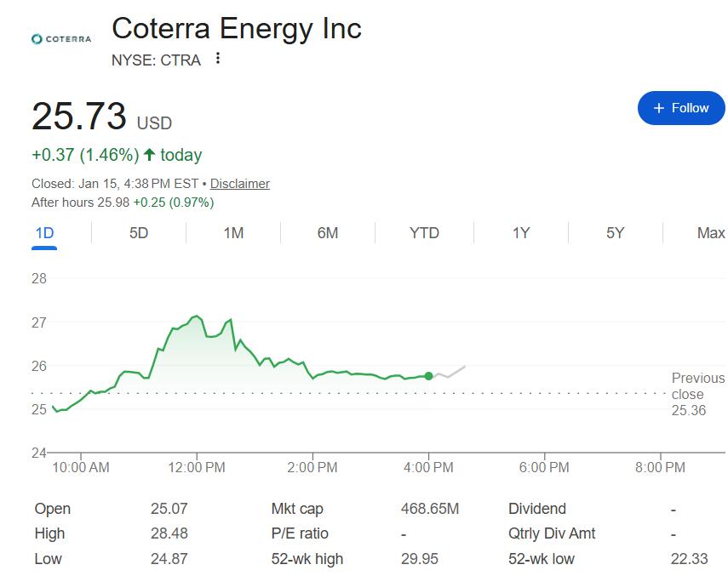728x576 pixels.
Task: Open the three-dot more options menu
Action: click(x=218, y=59)
